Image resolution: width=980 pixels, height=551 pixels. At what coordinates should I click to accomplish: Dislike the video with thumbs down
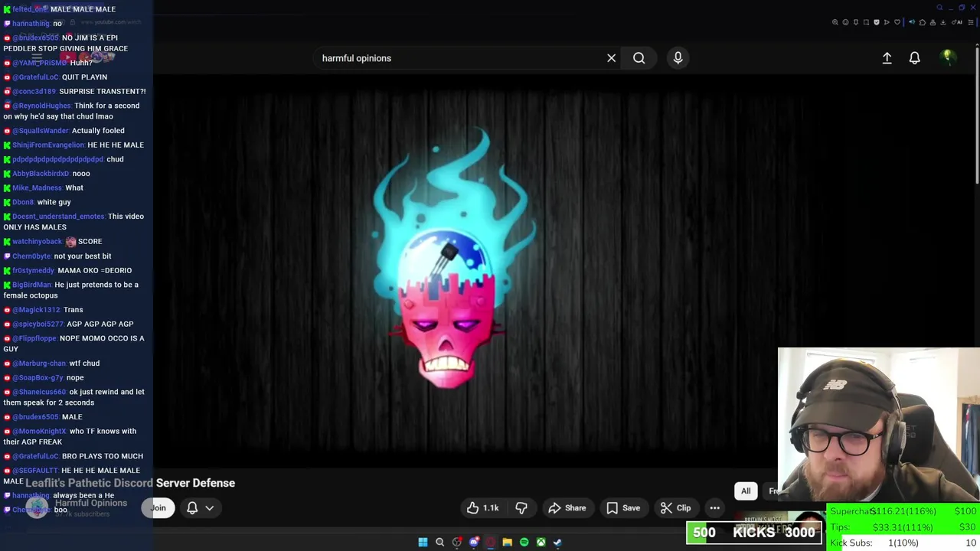click(x=521, y=507)
